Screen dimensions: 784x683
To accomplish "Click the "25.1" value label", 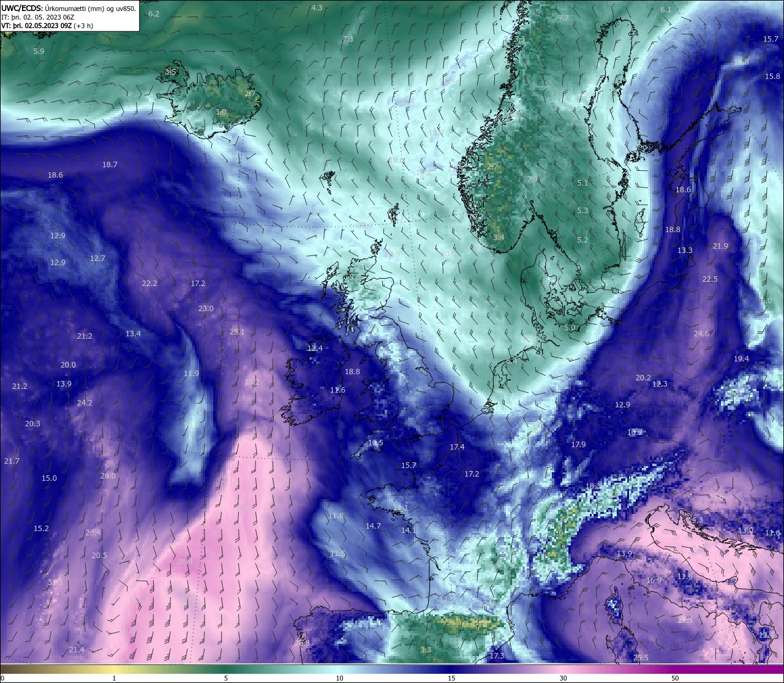I will point(237,332).
